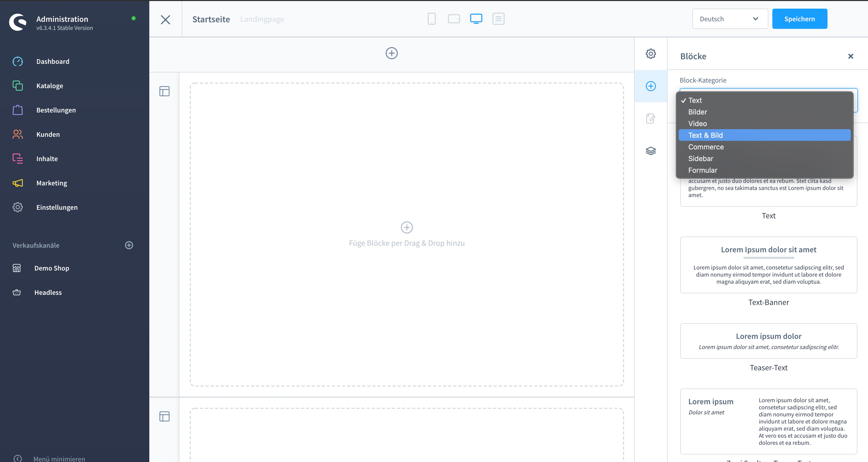
Task: Switch to desktop monitor preview
Action: click(476, 19)
